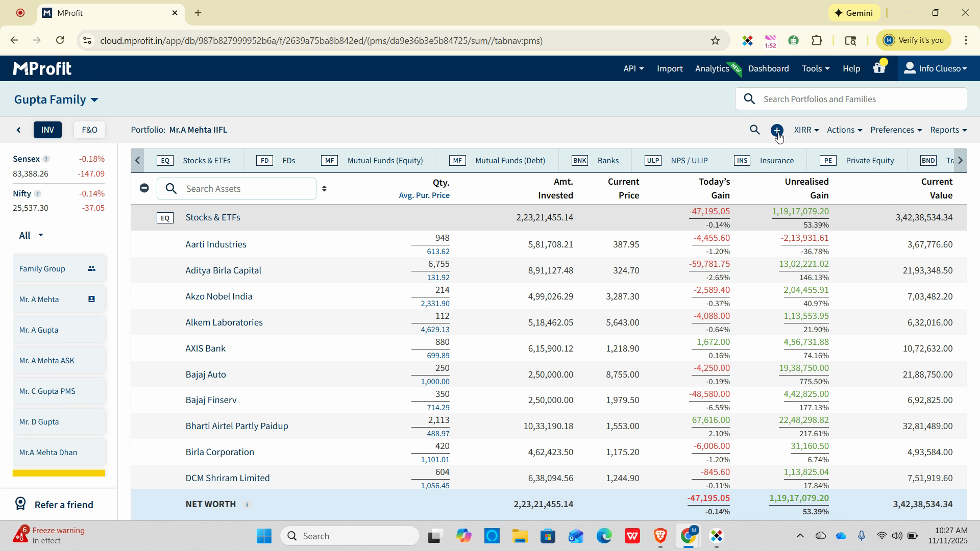Go back with sidebar left chevron

(19, 130)
